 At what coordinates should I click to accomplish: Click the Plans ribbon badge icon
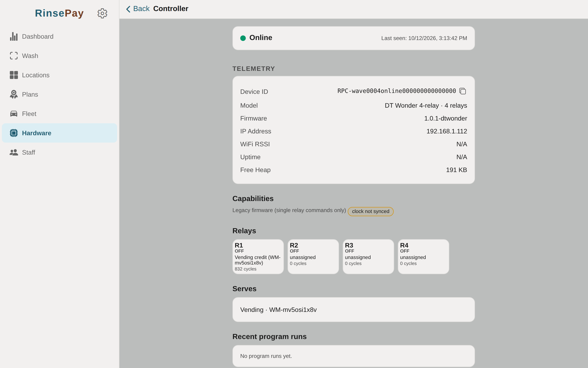14,95
